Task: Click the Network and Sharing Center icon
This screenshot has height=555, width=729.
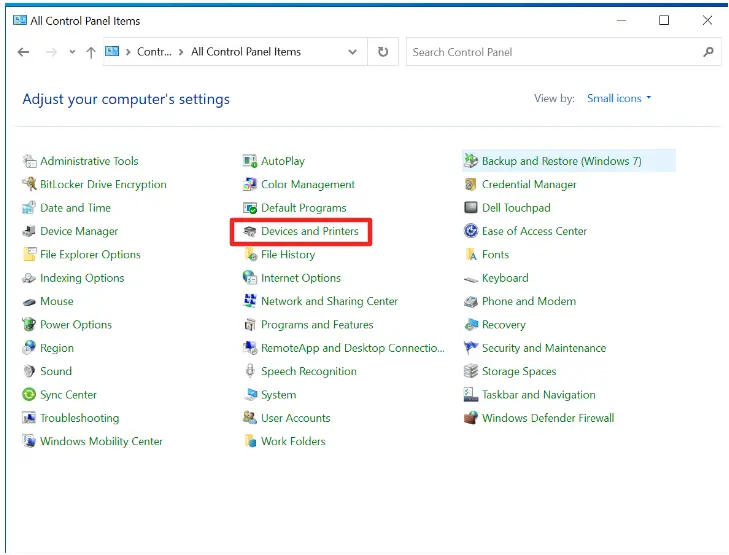Action: 250,301
